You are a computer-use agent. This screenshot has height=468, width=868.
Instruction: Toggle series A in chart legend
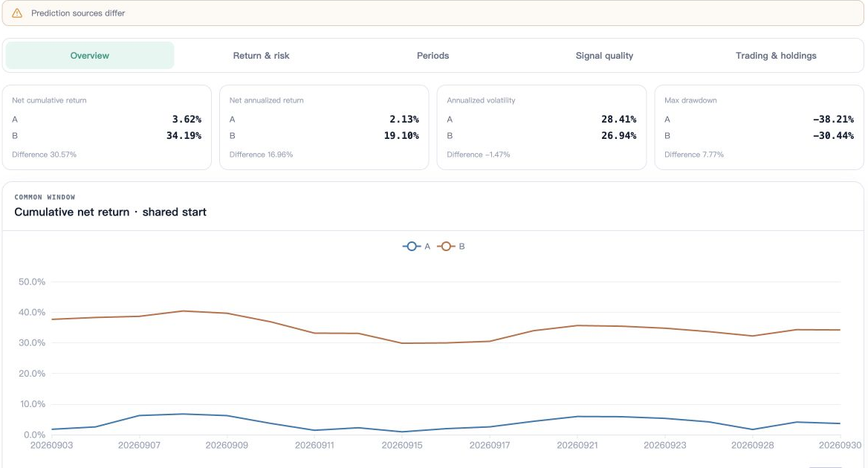[416, 246]
